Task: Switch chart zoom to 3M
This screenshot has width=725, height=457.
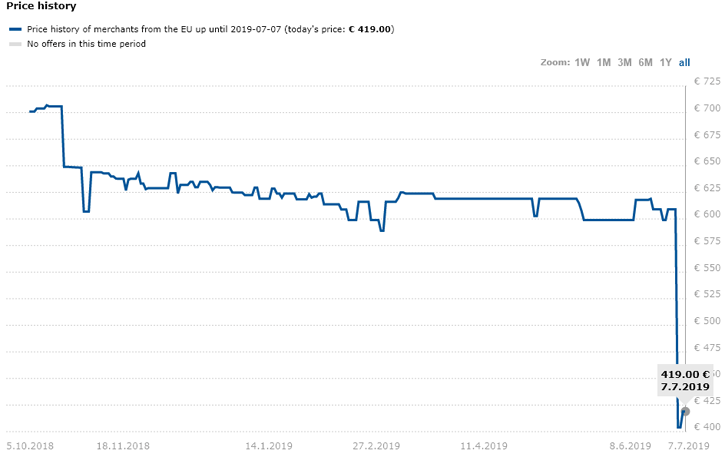Action: 624,62
